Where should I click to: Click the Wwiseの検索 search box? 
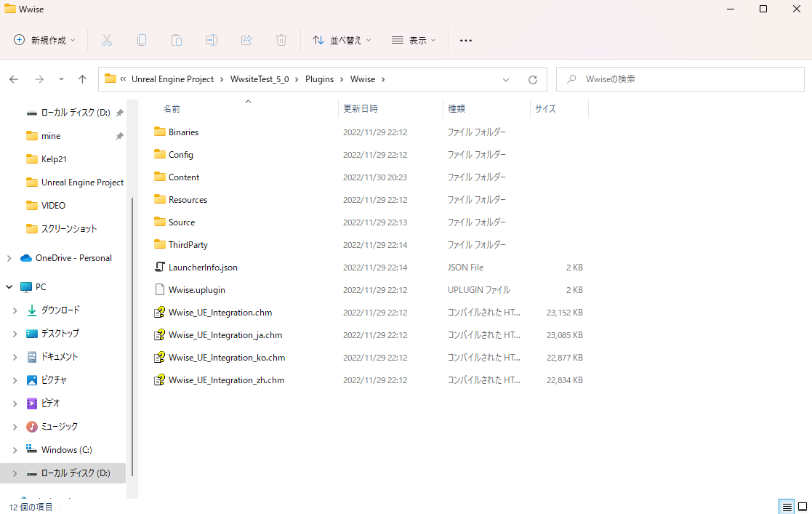[x=680, y=79]
